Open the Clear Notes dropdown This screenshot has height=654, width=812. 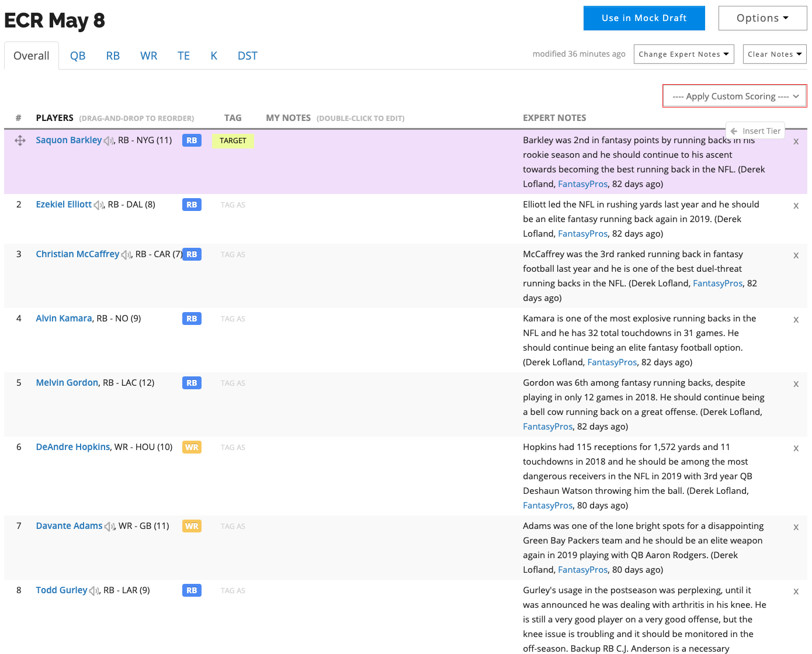coord(775,54)
